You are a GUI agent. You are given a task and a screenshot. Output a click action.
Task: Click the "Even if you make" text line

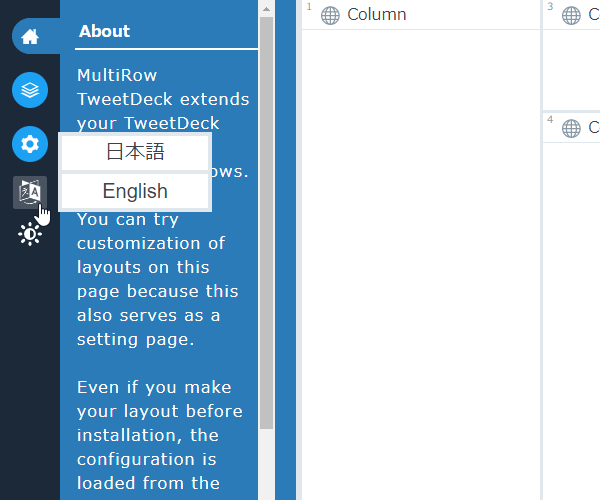154,387
